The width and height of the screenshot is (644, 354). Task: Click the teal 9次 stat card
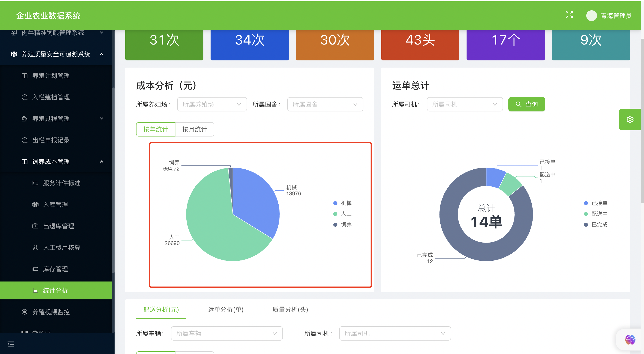pyautogui.click(x=591, y=45)
